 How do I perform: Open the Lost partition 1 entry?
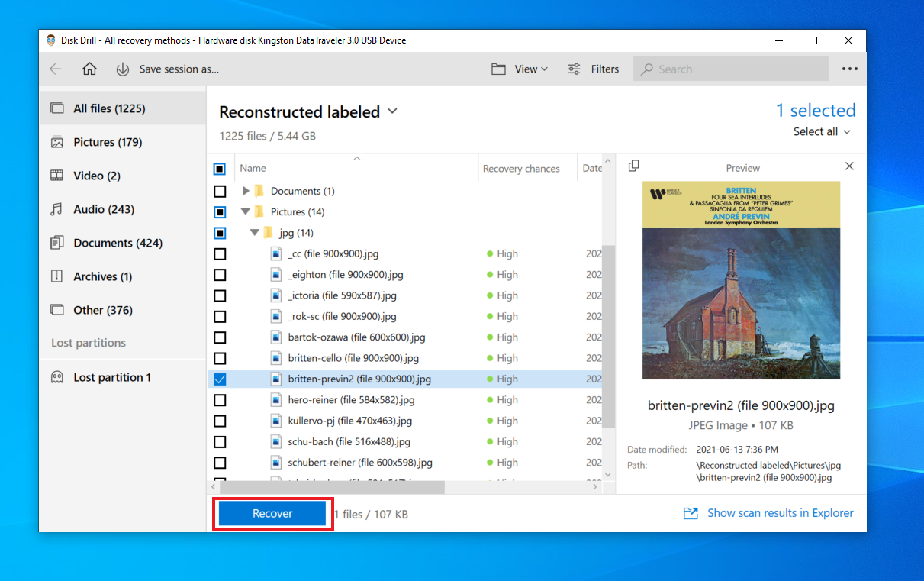click(122, 377)
